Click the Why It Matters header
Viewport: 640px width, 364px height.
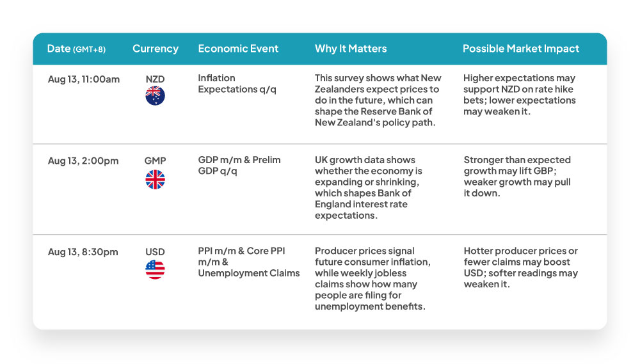click(351, 49)
